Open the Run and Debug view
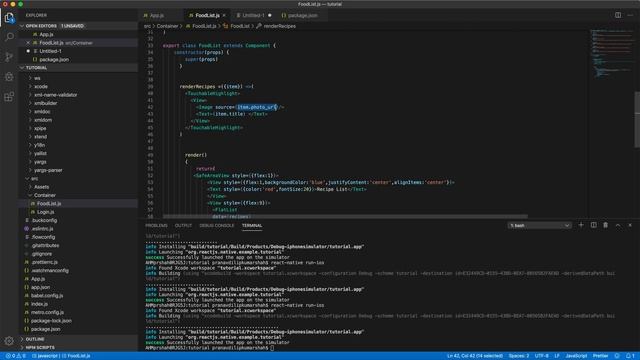Screen dimensions: 640x360 9,77
